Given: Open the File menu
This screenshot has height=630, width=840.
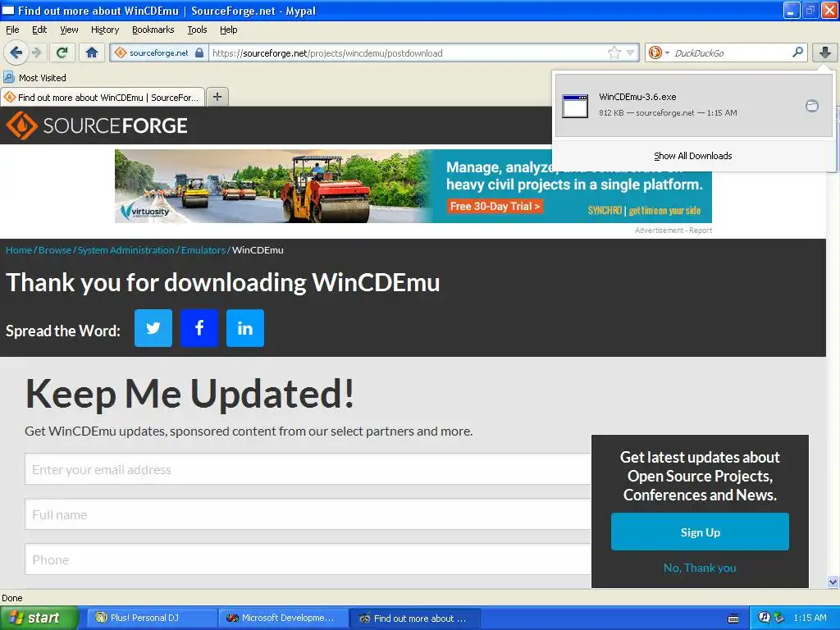Looking at the screenshot, I should point(11,30).
